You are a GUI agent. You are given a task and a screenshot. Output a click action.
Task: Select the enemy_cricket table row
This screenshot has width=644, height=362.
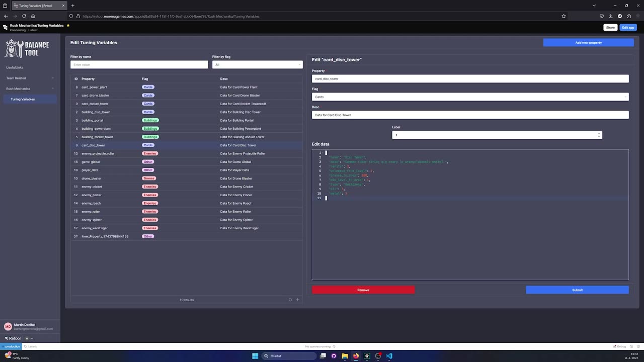[187, 187]
